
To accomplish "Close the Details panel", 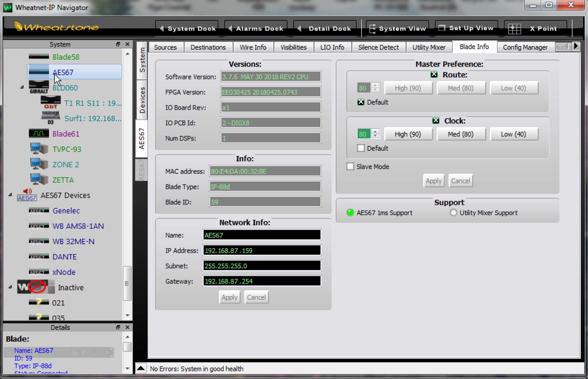I will point(127,327).
